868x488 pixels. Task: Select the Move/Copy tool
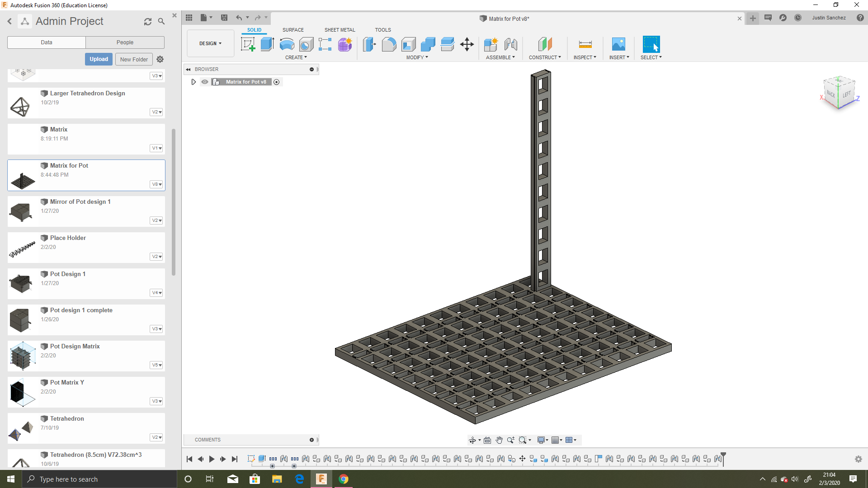467,44
